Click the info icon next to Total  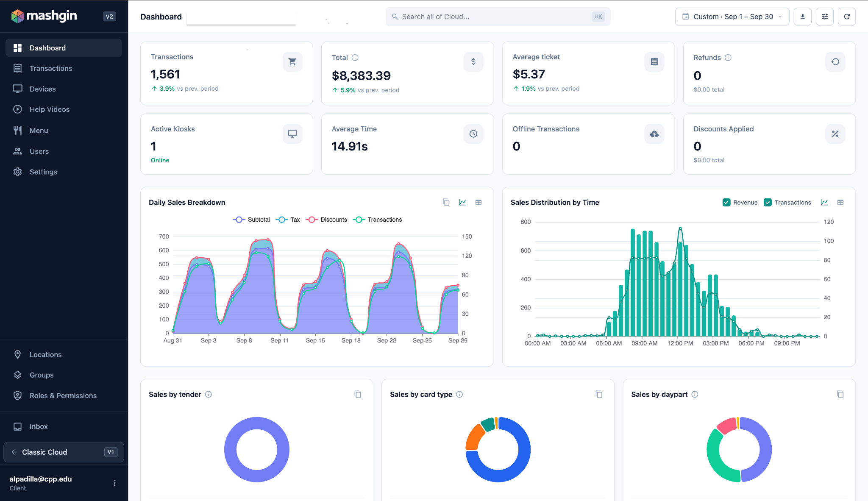[x=355, y=58]
